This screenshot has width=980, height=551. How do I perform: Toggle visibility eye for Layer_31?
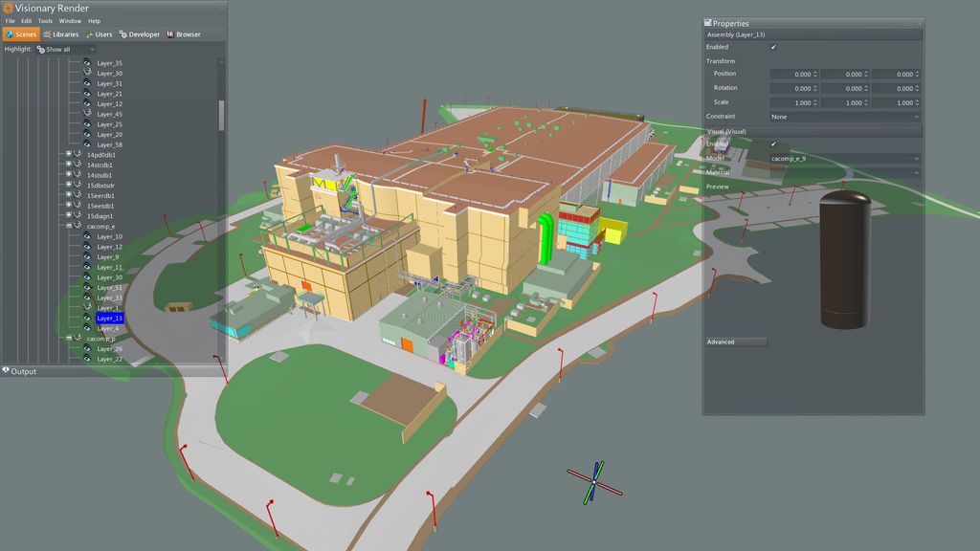pyautogui.click(x=87, y=83)
